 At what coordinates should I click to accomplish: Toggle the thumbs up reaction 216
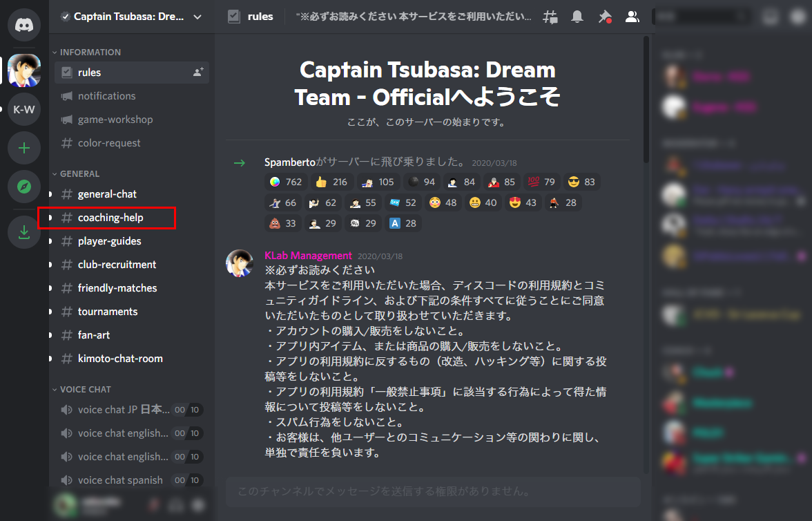[x=331, y=182]
